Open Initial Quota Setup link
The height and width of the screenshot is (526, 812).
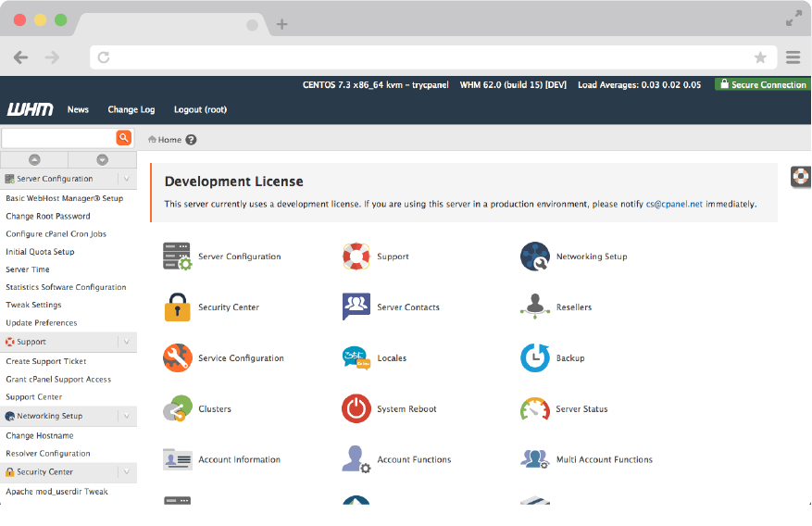(40, 252)
